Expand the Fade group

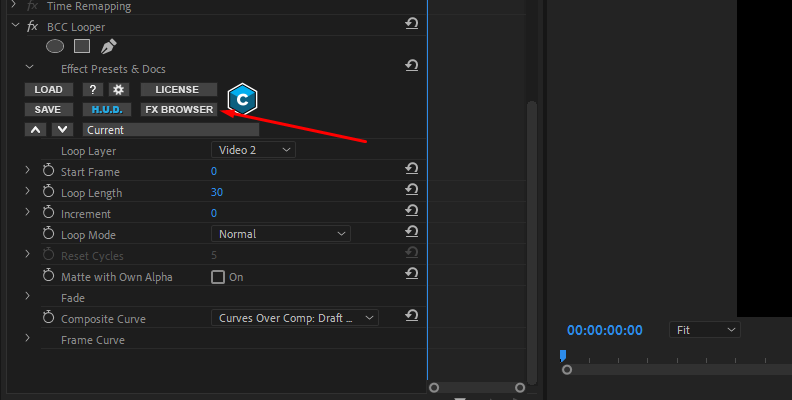tap(28, 296)
